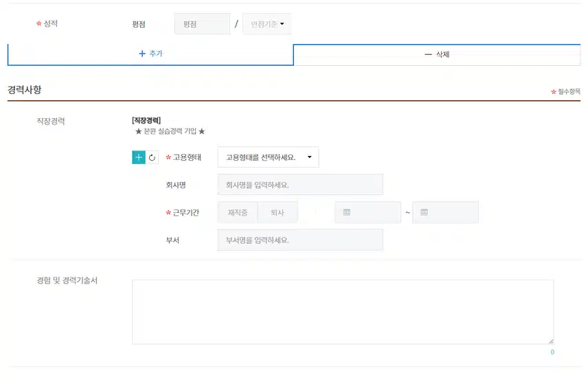Click the 본원 실습경력 기입 note
Image resolution: width=588 pixels, height=373 pixels.
click(x=170, y=131)
